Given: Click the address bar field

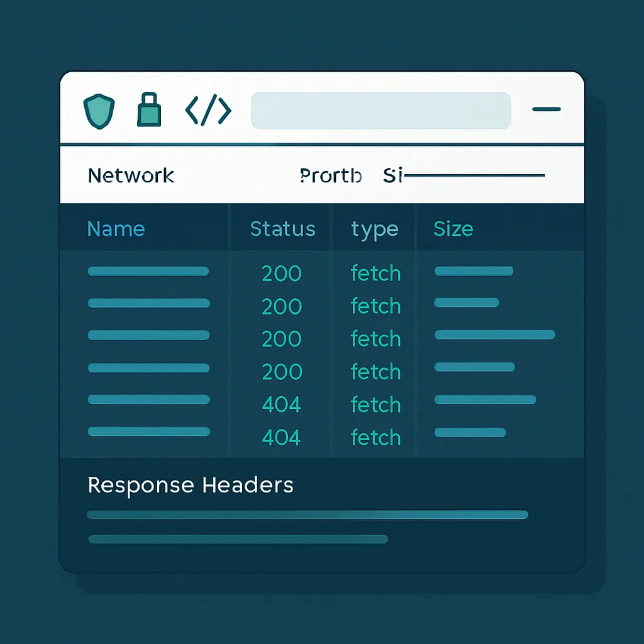Looking at the screenshot, I should tap(380, 111).
